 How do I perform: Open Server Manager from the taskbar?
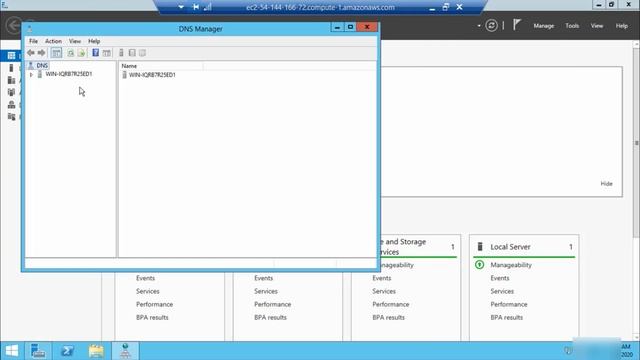point(38,351)
